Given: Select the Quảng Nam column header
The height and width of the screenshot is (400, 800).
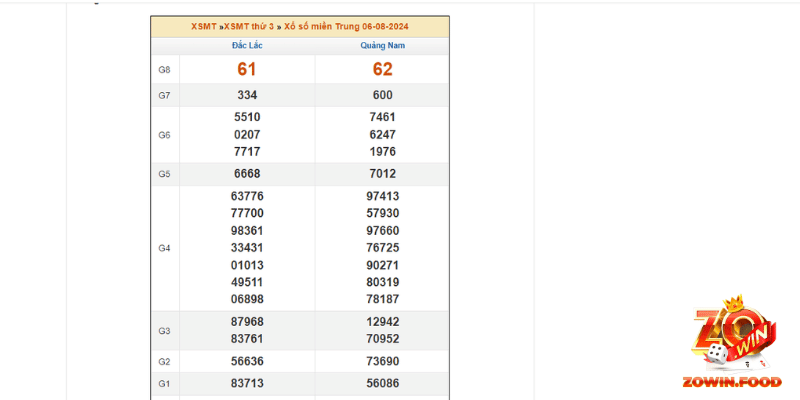Looking at the screenshot, I should pyautogui.click(x=382, y=46).
